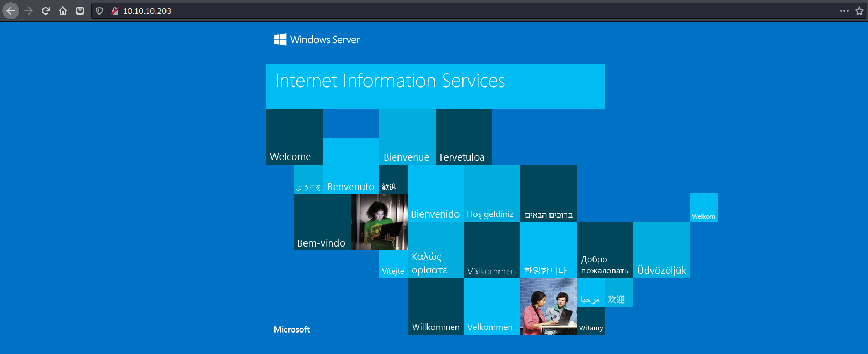Viewport: 868px width, 354px height.
Task: Click the Windows Server text label
Action: [x=325, y=39]
